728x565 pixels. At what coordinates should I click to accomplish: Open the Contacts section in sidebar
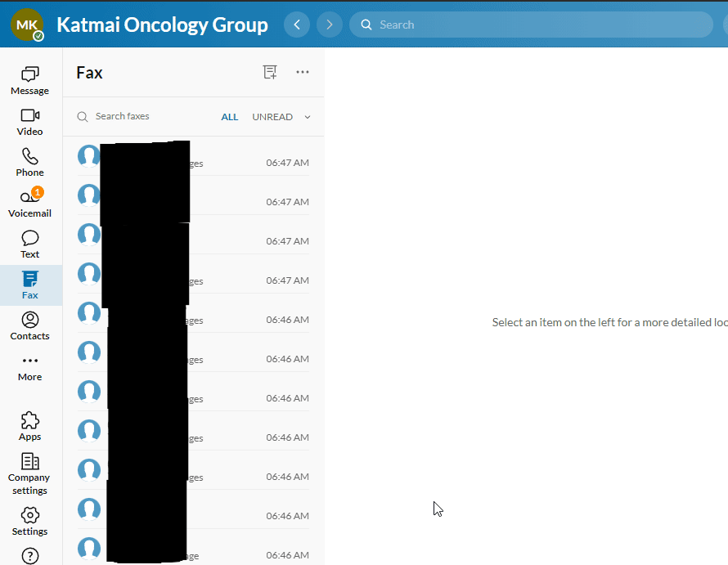pyautogui.click(x=29, y=326)
